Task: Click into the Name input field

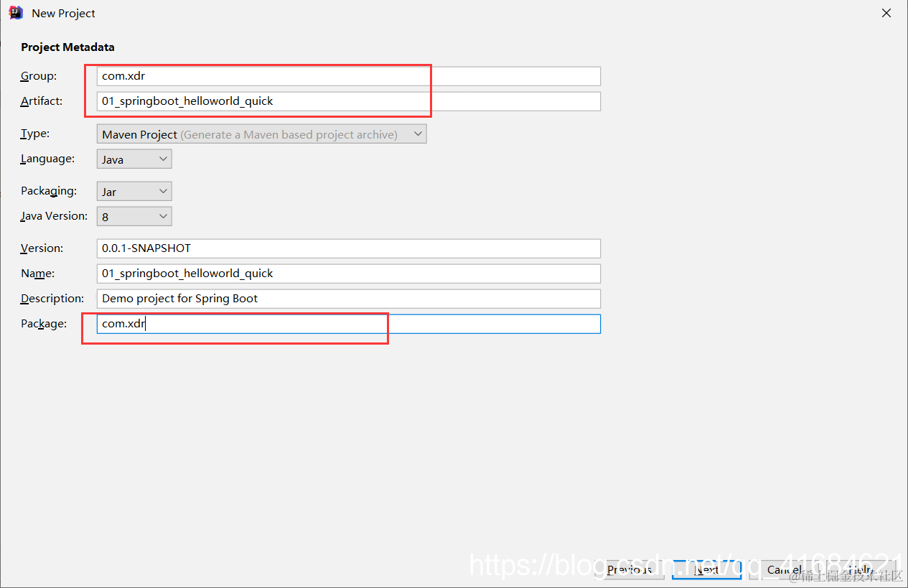Action: pyautogui.click(x=348, y=274)
